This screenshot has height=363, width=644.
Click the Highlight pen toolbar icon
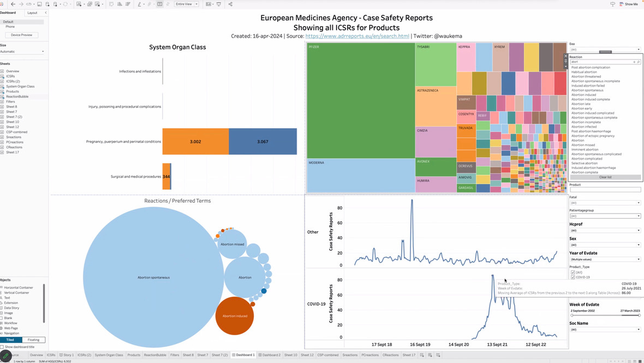140,4
